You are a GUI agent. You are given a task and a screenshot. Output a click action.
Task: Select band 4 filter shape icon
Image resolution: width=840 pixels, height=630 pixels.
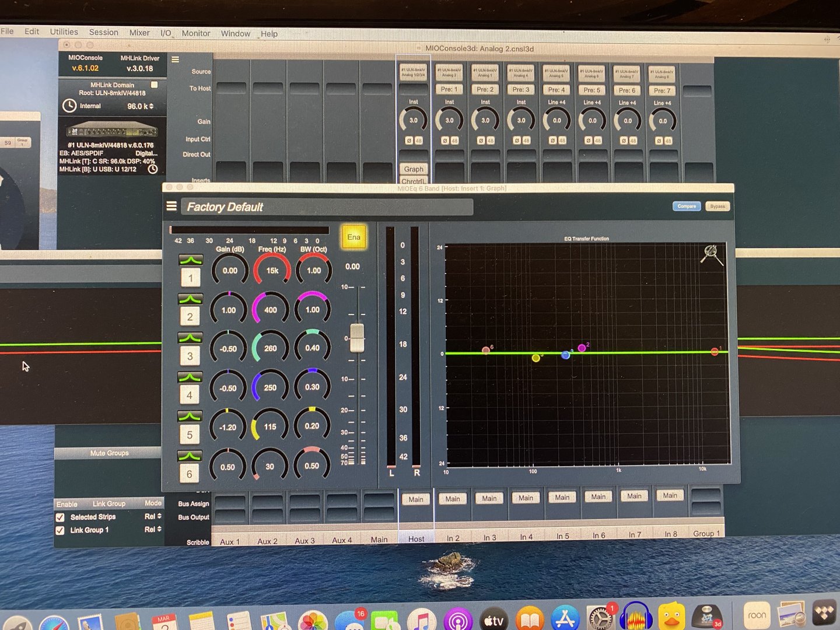190,377
